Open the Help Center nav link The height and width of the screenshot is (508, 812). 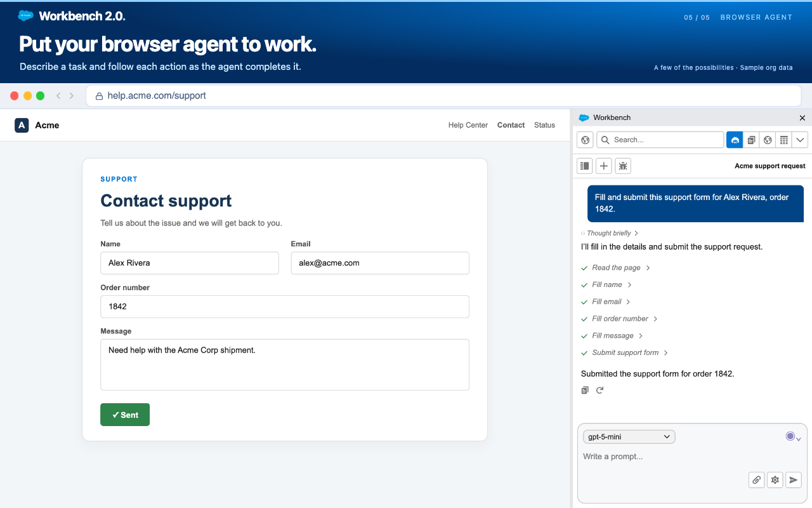click(x=468, y=125)
